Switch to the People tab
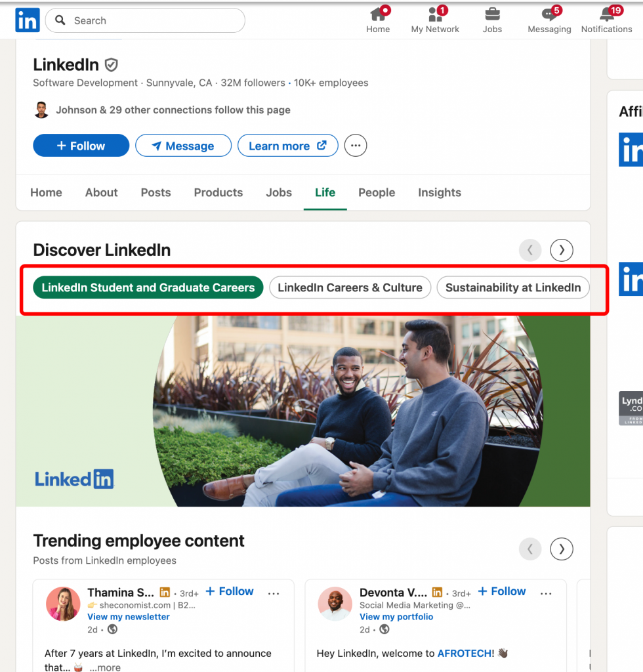This screenshot has width=643, height=672. 377,192
